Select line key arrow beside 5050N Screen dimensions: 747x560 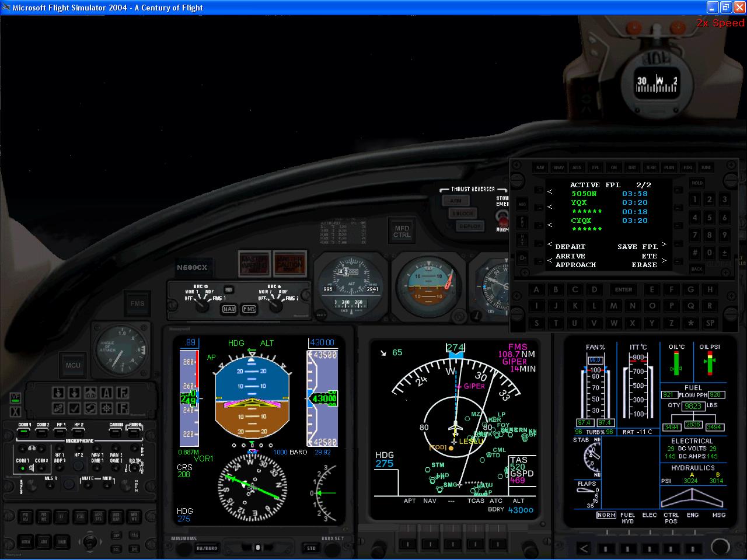(550, 192)
